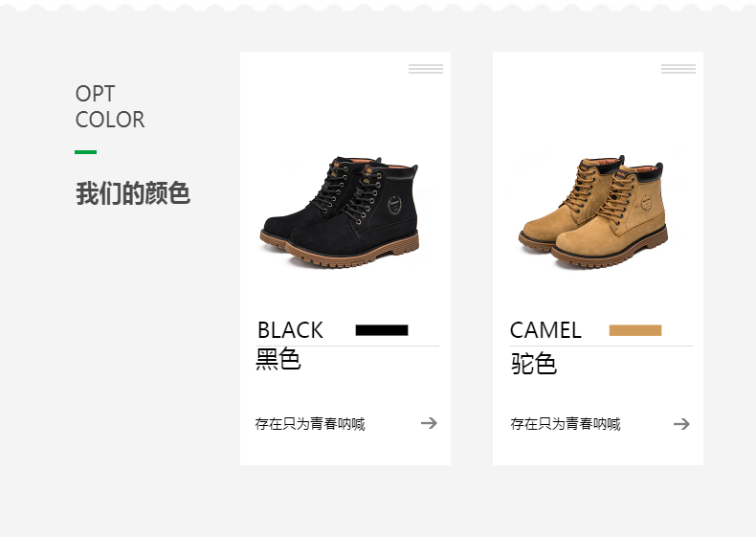Click the scalloped top border of the section
The image size is (756, 537).
pos(378,7)
